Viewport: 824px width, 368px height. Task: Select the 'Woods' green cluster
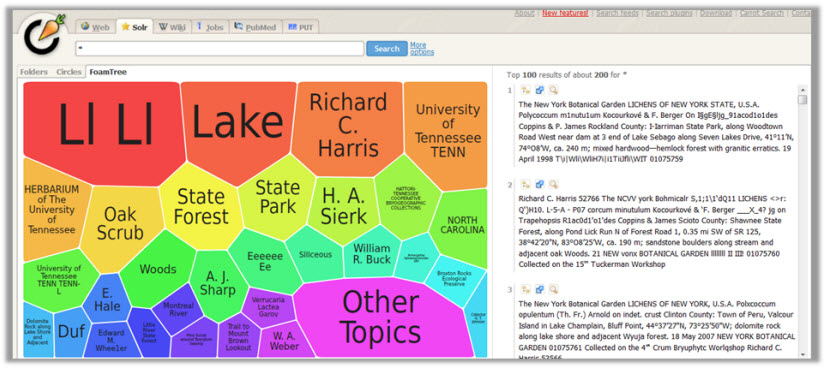point(157,269)
